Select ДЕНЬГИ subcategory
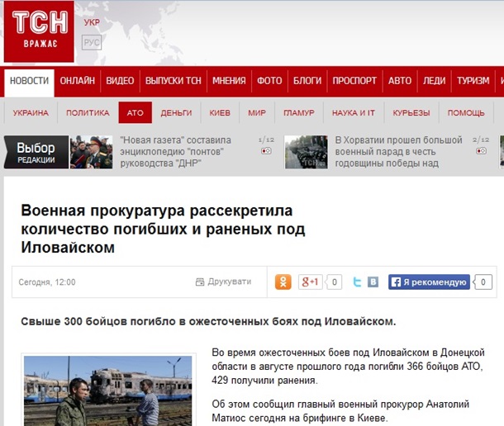This screenshot has width=504, height=426. [176, 113]
